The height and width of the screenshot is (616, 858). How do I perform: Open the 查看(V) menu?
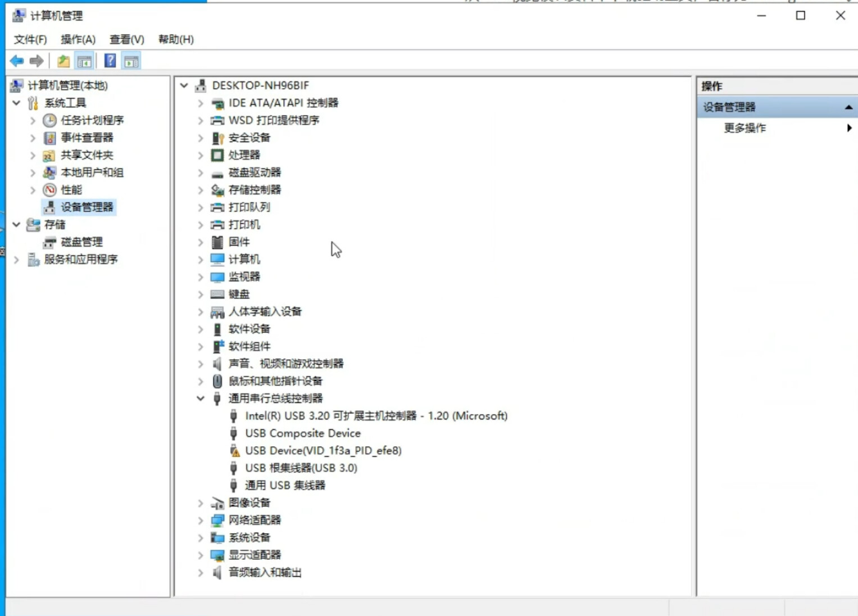click(x=126, y=39)
